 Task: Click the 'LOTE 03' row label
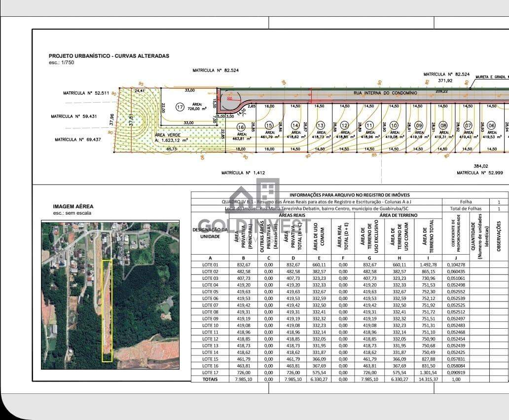(210, 278)
